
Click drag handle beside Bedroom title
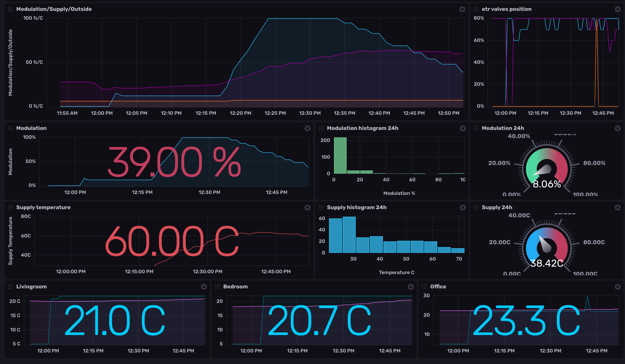point(217,287)
